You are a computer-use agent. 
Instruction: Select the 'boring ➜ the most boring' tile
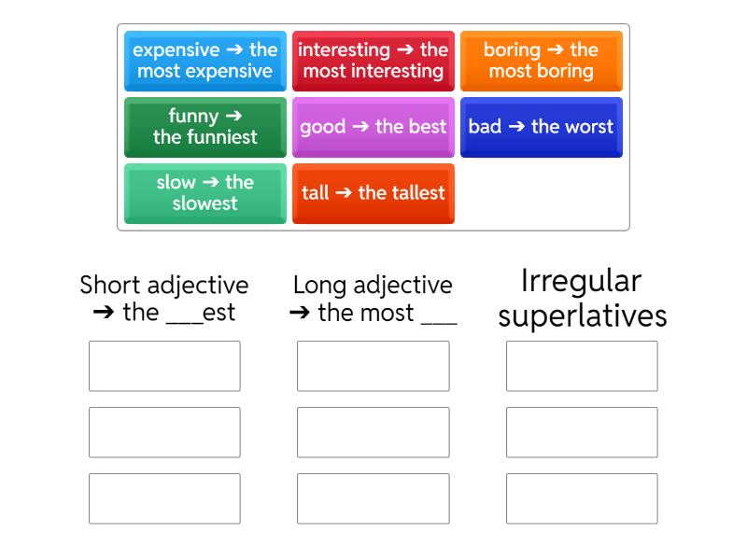tap(542, 62)
